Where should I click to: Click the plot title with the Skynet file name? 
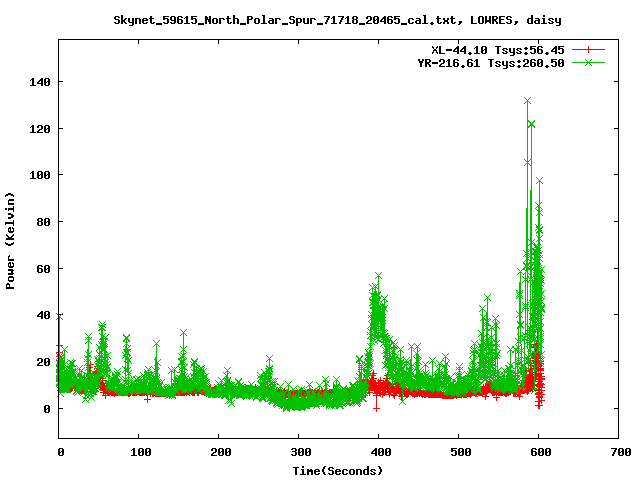[x=337, y=20]
